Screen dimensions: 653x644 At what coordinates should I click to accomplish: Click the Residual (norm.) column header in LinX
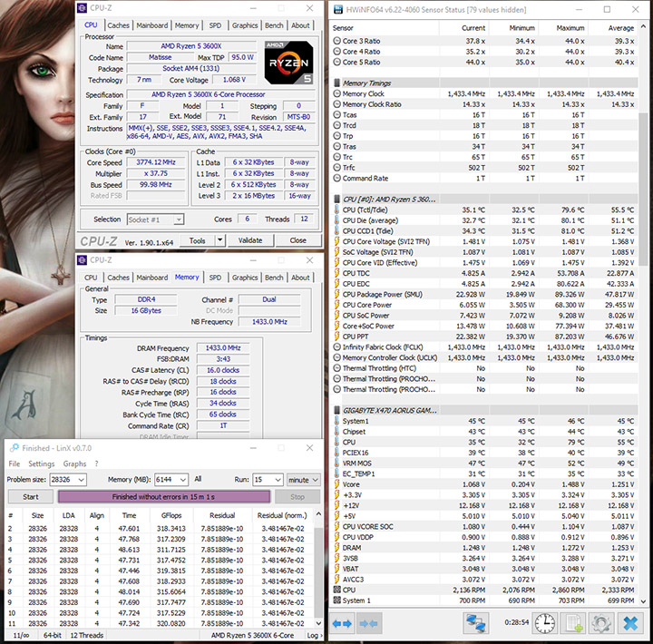282,515
